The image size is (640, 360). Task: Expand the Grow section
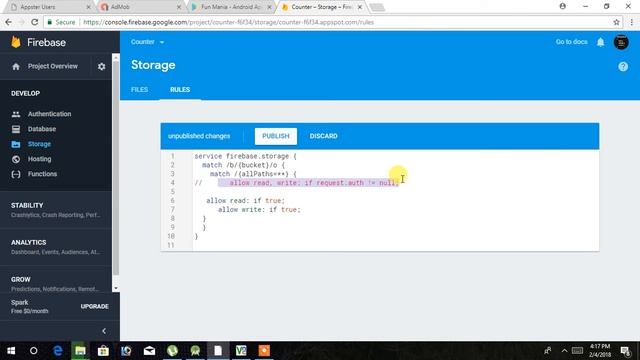point(56,284)
